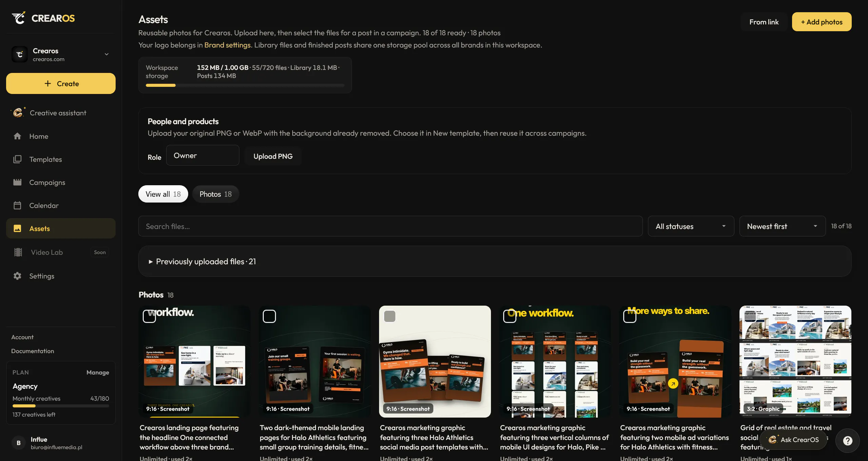Image resolution: width=868 pixels, height=461 pixels.
Task: Click the plus icon in Create button
Action: [x=48, y=83]
